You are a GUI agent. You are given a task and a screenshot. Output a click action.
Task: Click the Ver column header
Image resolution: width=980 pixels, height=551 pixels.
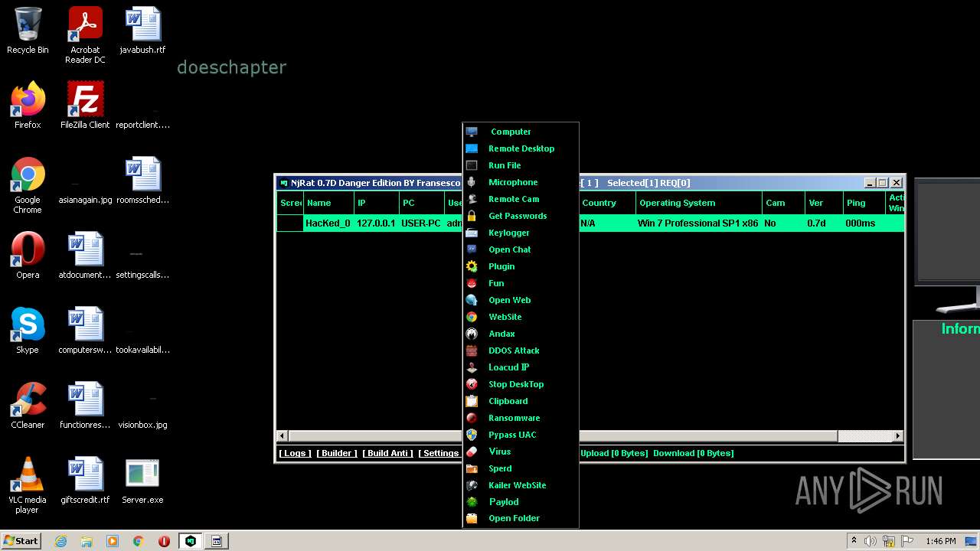coord(823,203)
